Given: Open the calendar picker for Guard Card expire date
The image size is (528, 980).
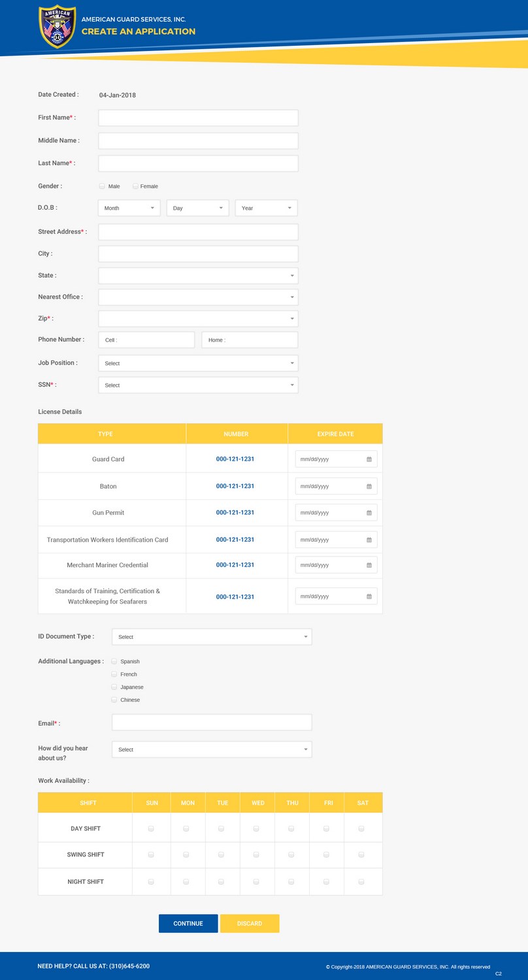Looking at the screenshot, I should coord(370,459).
